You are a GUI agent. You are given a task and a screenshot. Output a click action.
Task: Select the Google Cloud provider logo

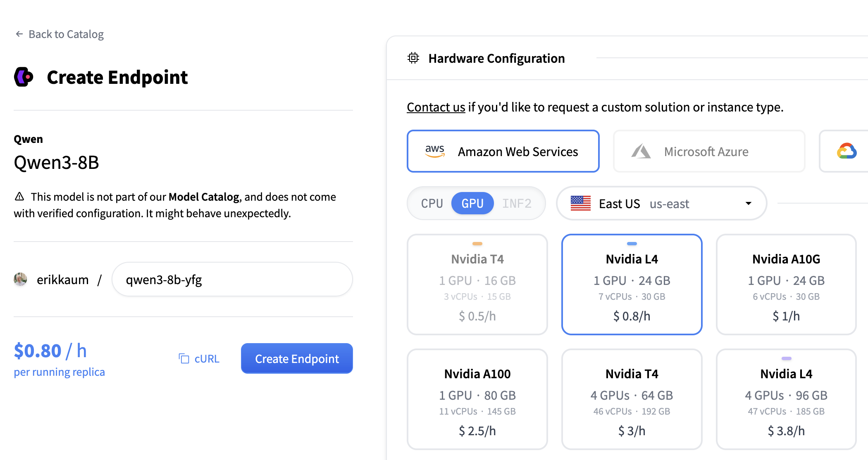(847, 151)
